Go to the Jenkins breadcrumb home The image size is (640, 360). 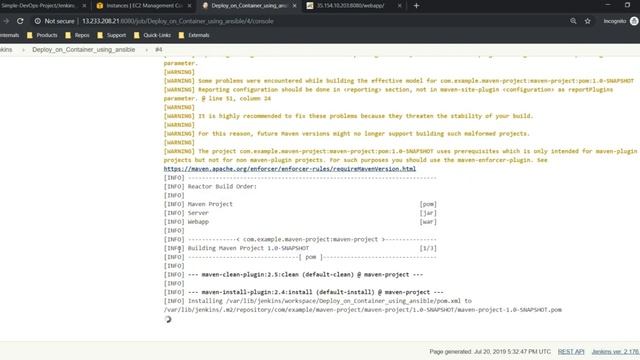click(x=6, y=49)
